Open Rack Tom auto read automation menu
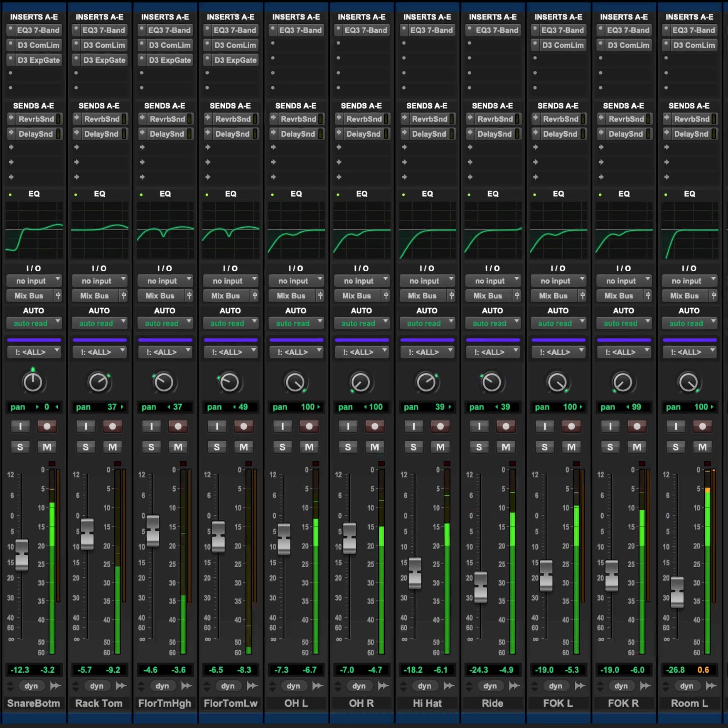Screen dimensions: 728x728 [x=100, y=323]
